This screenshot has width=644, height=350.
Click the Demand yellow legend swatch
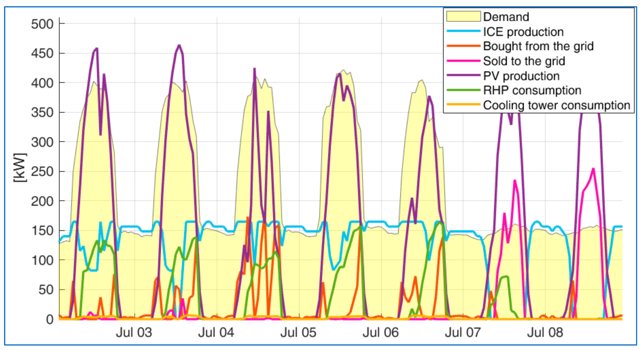[x=463, y=17]
